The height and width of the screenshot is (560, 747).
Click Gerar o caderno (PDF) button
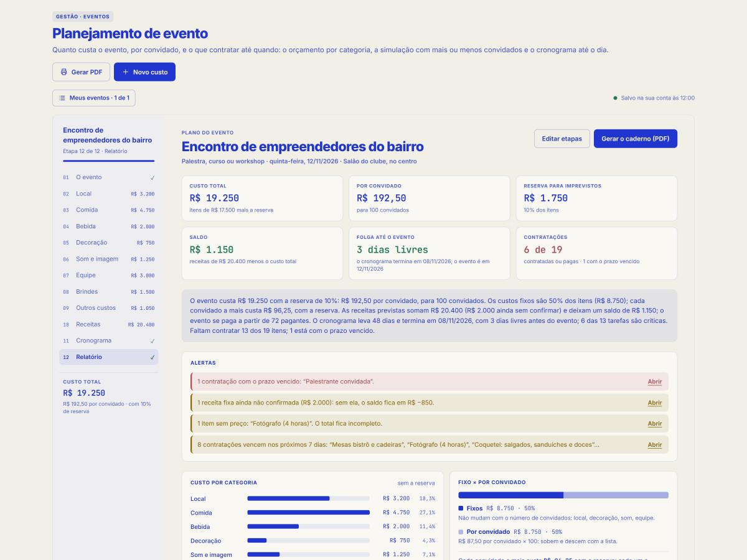[636, 139]
